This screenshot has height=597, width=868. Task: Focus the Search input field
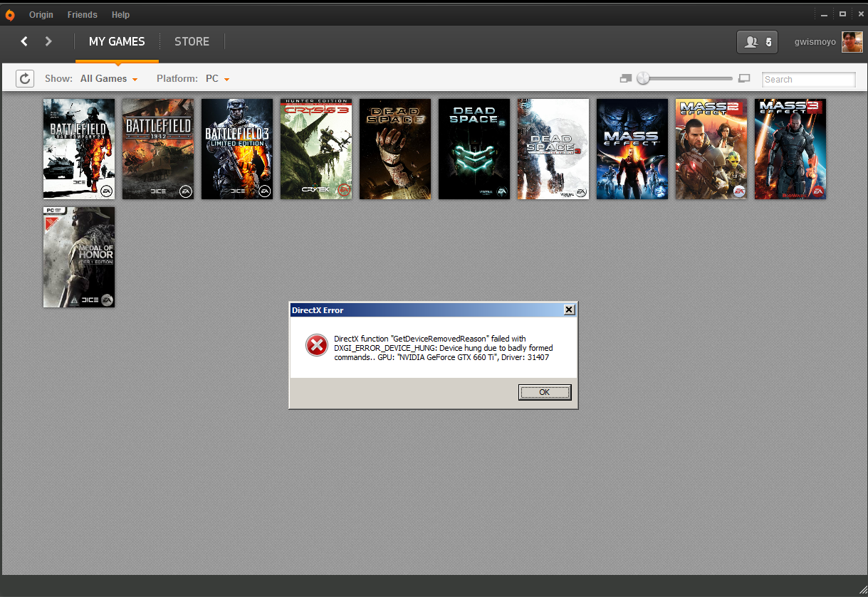click(808, 79)
